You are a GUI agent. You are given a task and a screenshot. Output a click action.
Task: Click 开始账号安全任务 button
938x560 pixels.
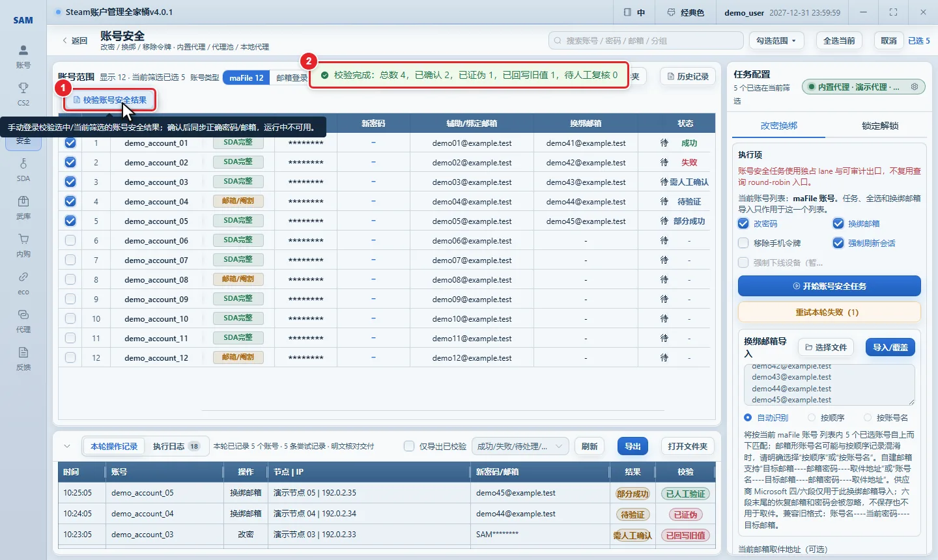click(829, 286)
